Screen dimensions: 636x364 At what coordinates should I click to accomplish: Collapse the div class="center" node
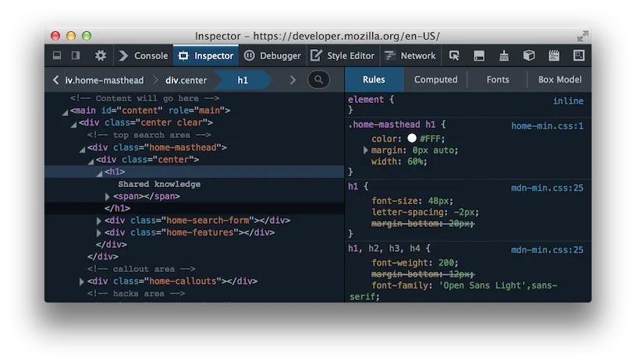91,161
